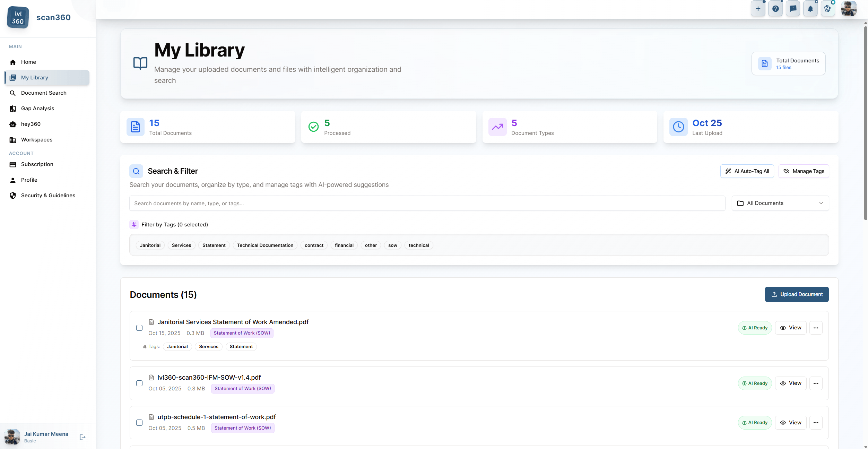Select the Janitorial tag filter chip

pyautogui.click(x=150, y=245)
